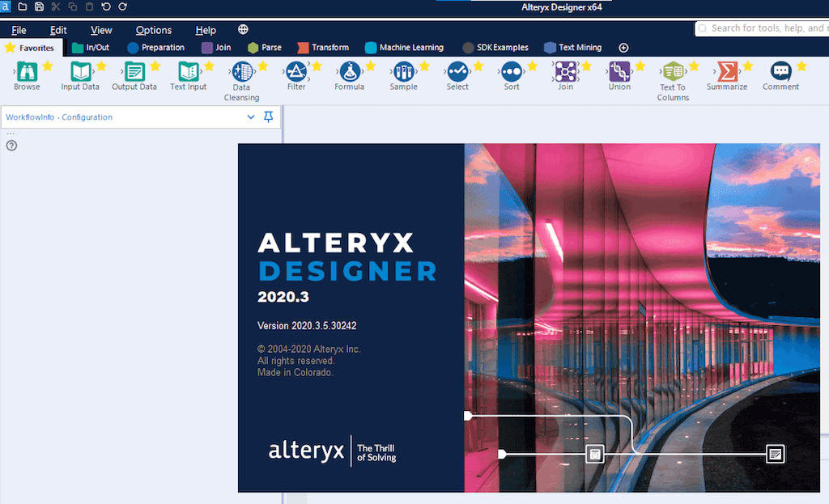
Task: Toggle favorite star on Formula tool
Action: click(371, 66)
